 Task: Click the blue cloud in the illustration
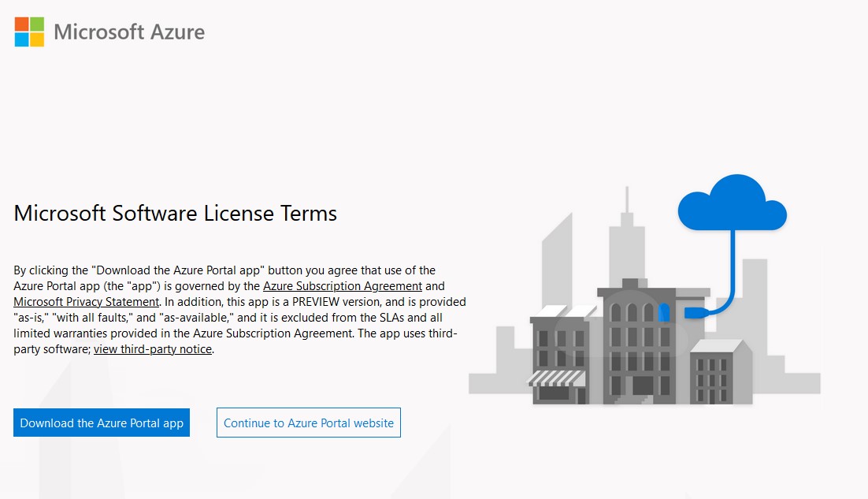(732, 203)
